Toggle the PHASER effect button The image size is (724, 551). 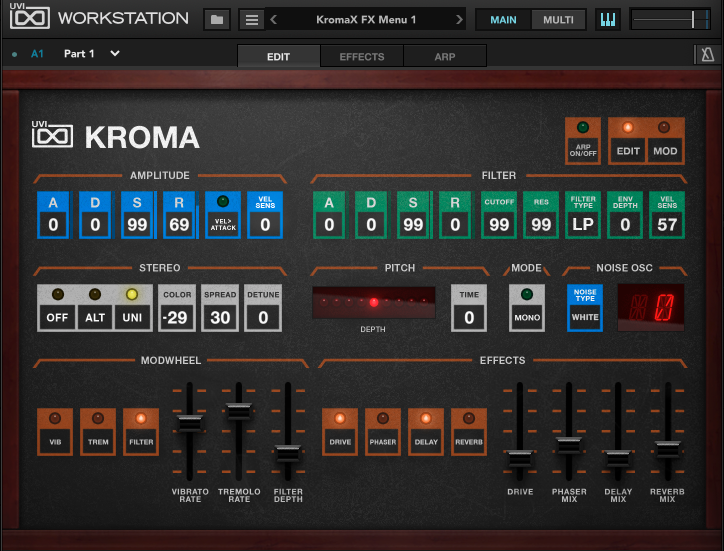pos(383,432)
